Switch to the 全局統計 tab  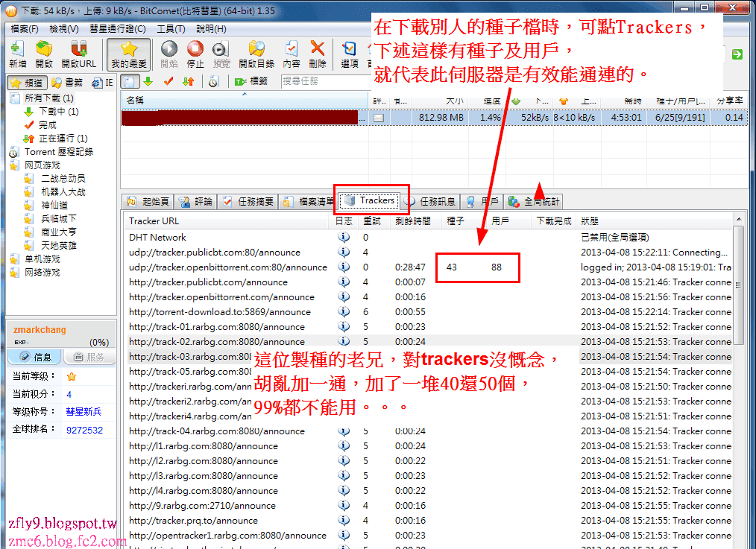tap(533, 201)
